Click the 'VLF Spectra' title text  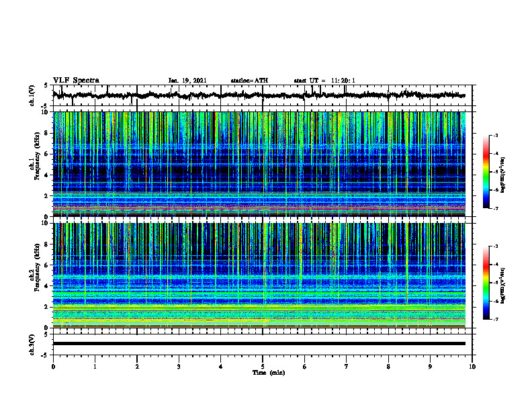click(76, 81)
